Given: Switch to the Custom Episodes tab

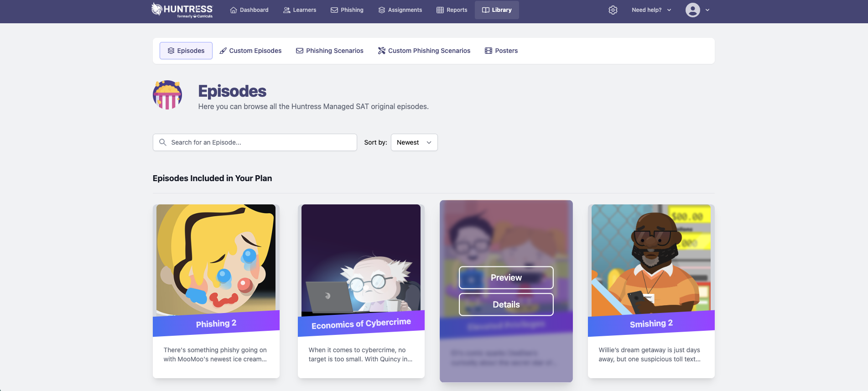Looking at the screenshot, I should click(250, 51).
